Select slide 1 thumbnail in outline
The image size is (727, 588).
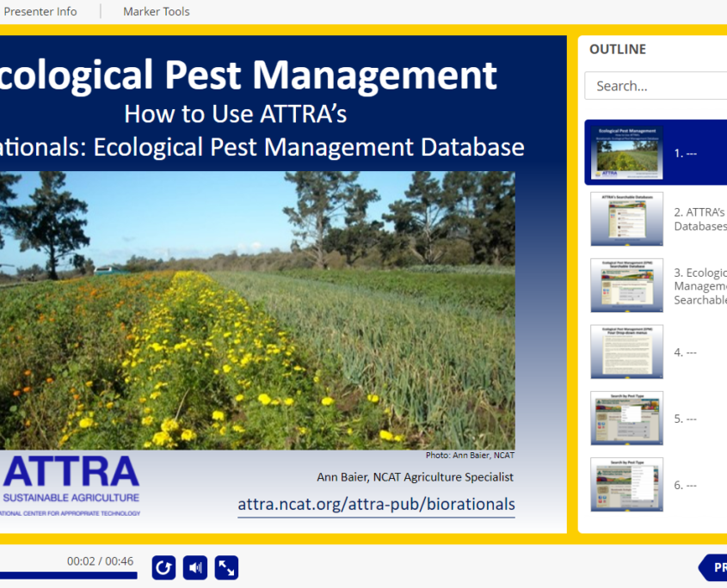click(626, 152)
